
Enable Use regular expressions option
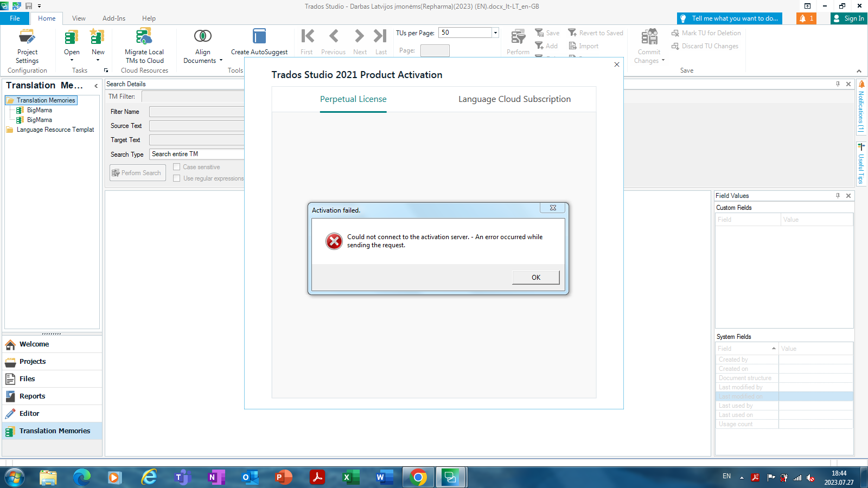pos(176,178)
